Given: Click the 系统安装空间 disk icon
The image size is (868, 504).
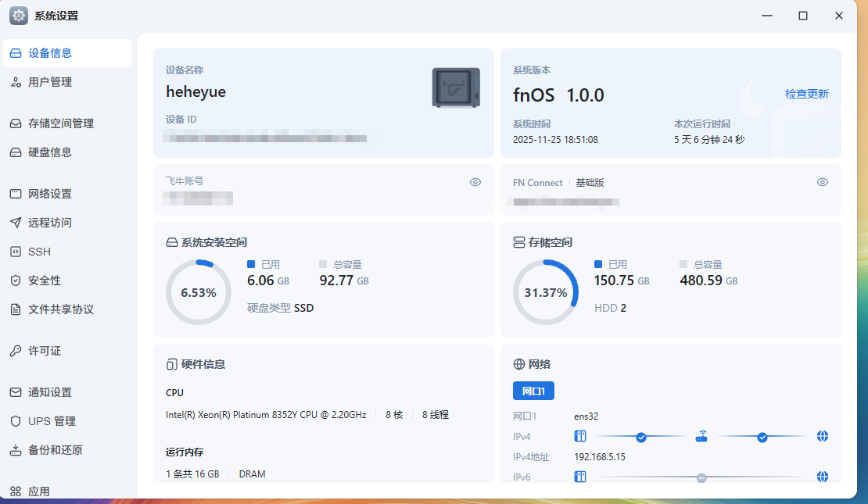Looking at the screenshot, I should point(171,242).
